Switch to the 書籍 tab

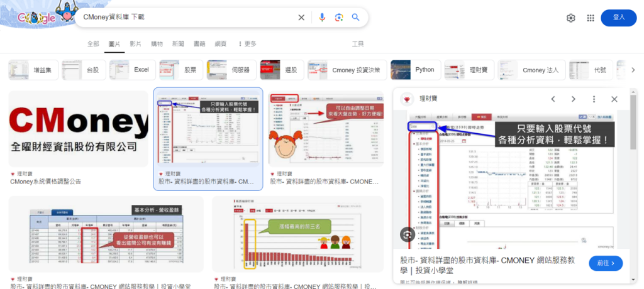coord(199,44)
